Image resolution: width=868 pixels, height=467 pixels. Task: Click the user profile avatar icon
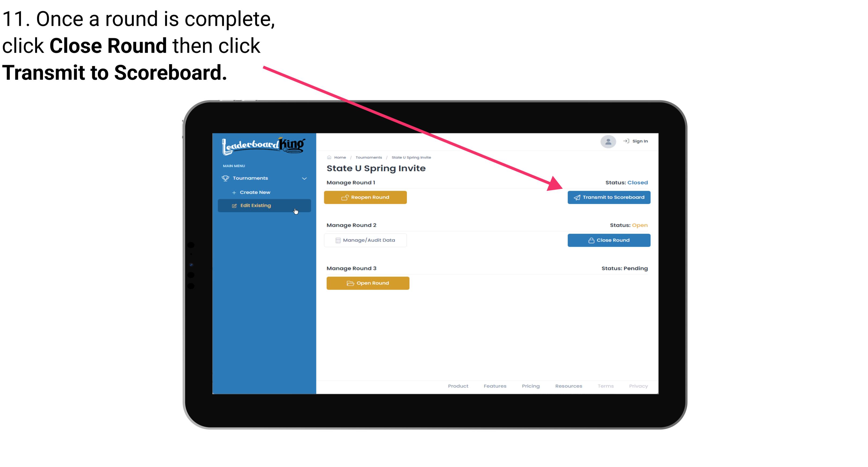(608, 142)
